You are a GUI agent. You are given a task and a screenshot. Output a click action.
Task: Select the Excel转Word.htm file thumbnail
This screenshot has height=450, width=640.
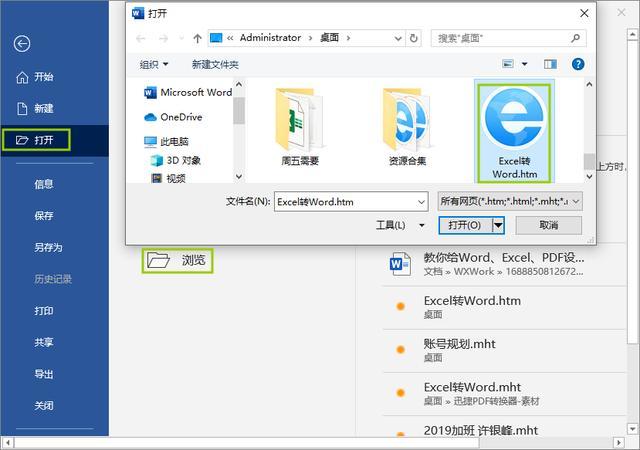coord(514,133)
